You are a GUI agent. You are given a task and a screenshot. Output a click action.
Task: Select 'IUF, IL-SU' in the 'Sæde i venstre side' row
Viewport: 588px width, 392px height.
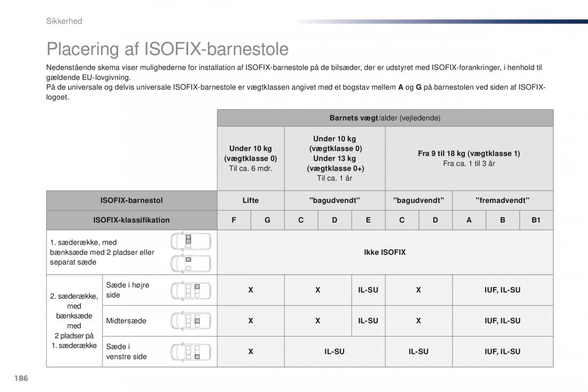pyautogui.click(x=503, y=352)
